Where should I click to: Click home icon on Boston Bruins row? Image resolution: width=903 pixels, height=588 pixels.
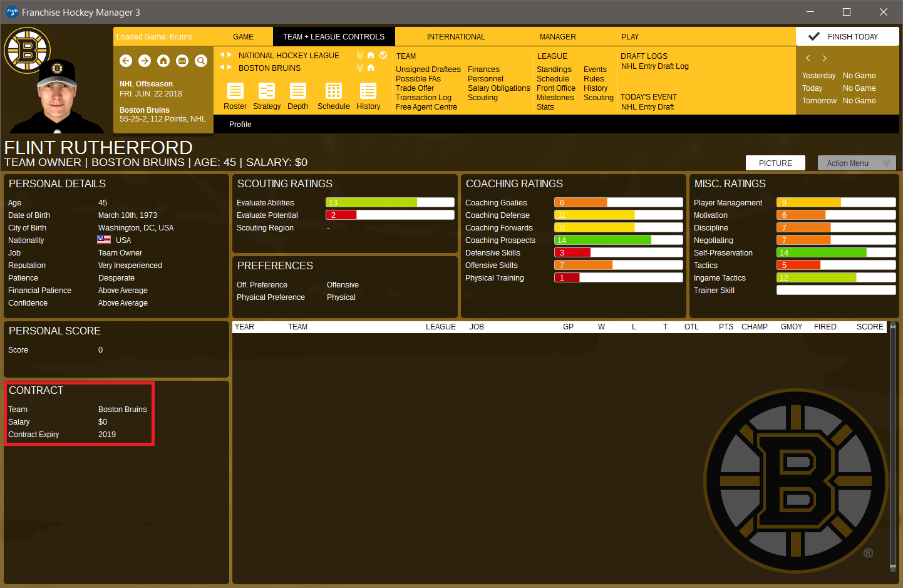tap(371, 68)
